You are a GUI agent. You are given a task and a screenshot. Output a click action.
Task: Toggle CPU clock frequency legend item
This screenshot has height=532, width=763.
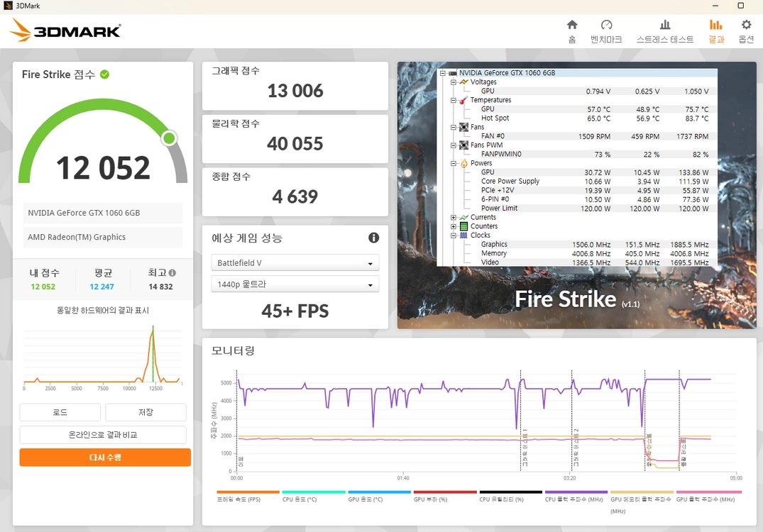(x=576, y=497)
